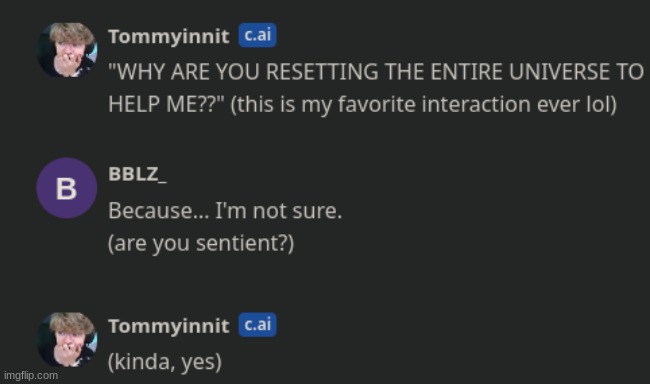Click the purple B avatar of BBLZ_

point(67,188)
